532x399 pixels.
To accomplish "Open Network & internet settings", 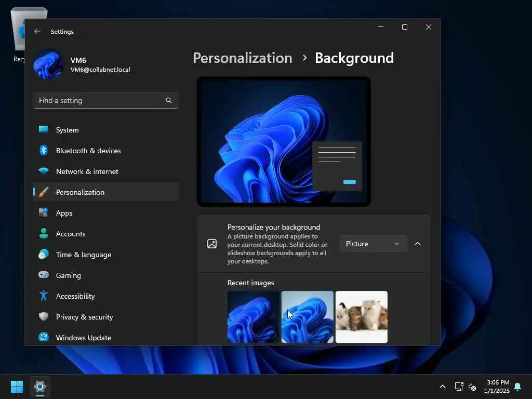I will point(106,171).
